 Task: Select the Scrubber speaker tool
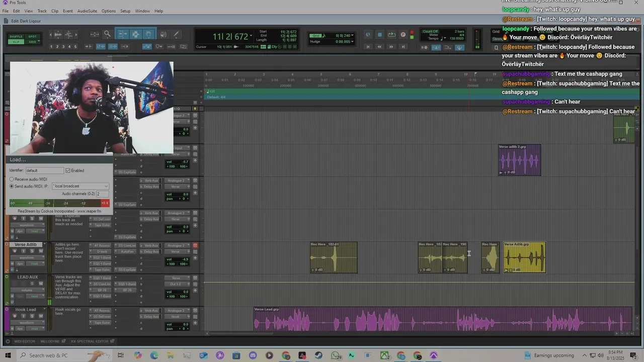click(x=163, y=34)
